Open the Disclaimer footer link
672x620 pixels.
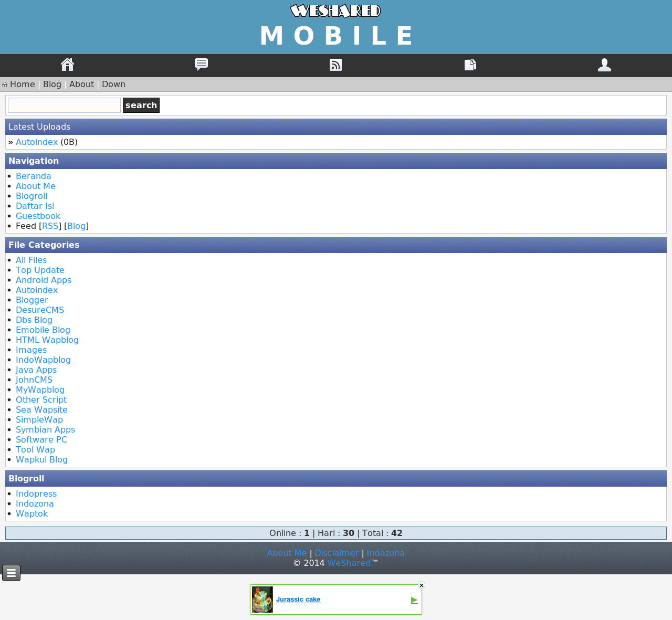337,553
